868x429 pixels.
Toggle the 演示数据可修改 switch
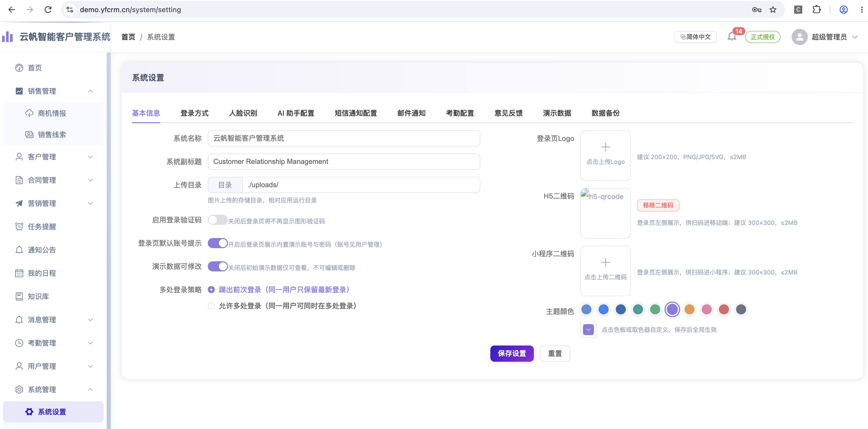click(217, 266)
